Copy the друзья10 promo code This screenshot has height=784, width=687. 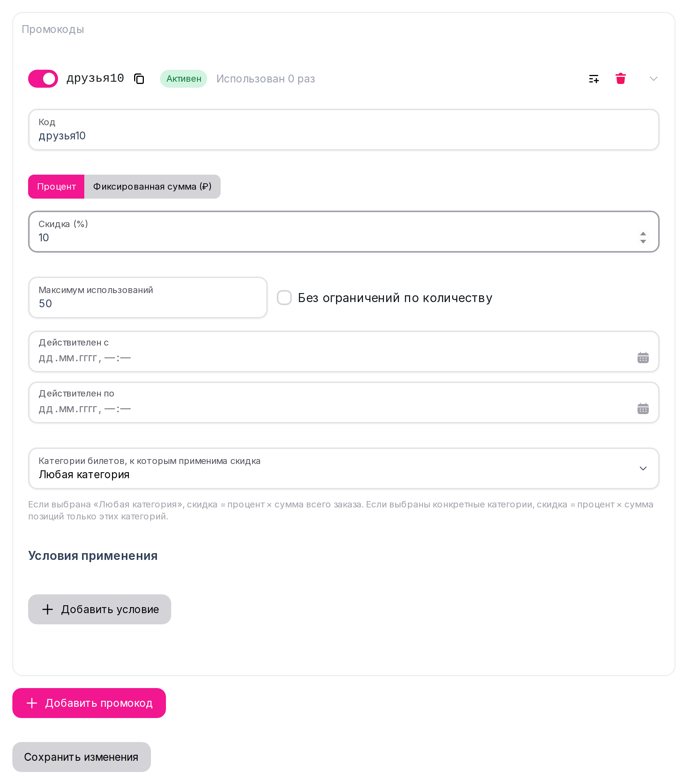pos(139,79)
